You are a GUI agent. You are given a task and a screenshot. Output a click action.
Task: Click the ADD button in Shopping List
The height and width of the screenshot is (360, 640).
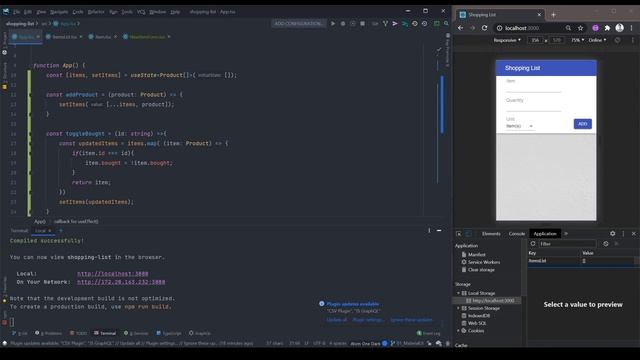(x=582, y=124)
